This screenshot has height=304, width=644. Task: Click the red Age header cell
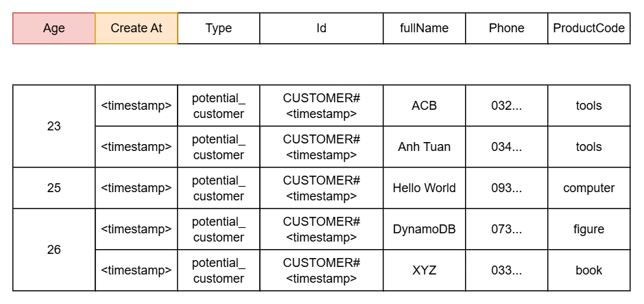53,28
